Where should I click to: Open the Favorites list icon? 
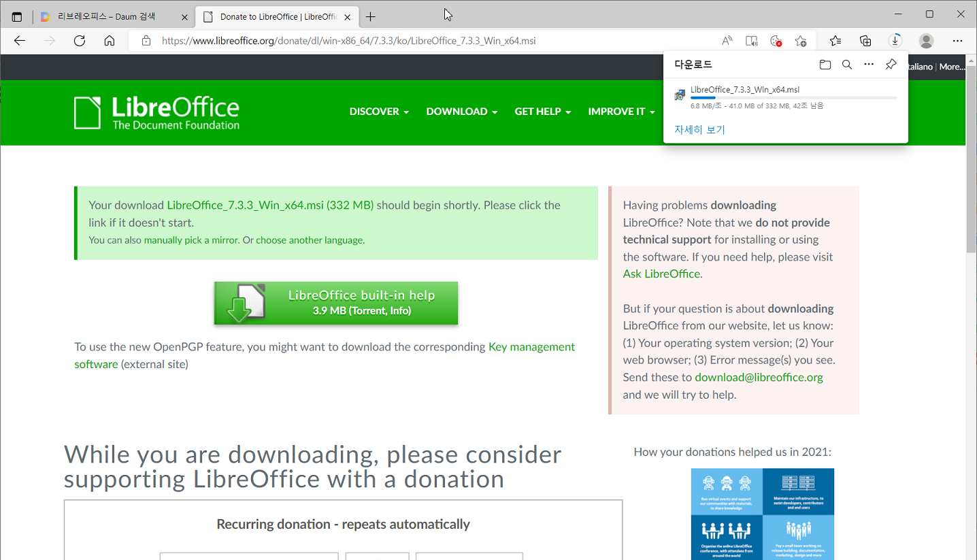835,41
